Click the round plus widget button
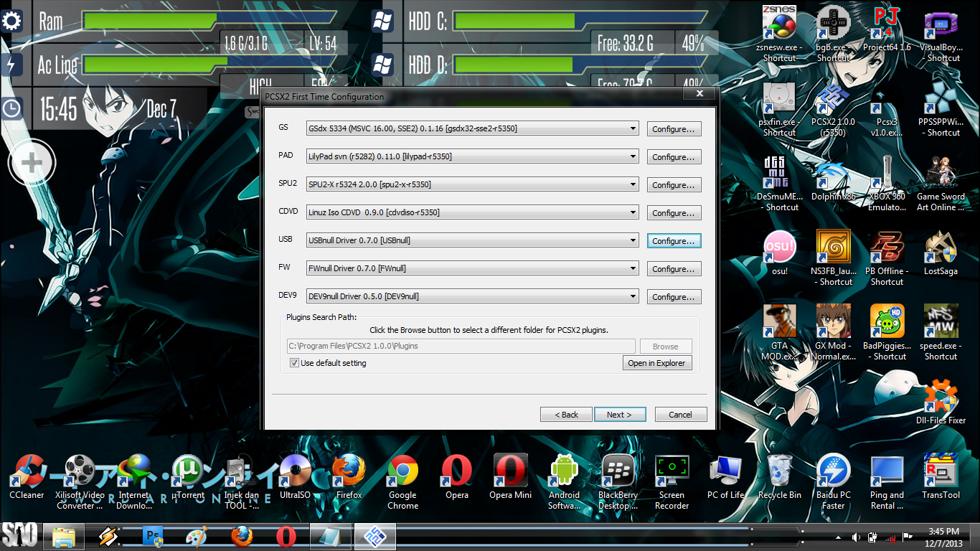Viewport: 980px width, 551px height. [31, 164]
